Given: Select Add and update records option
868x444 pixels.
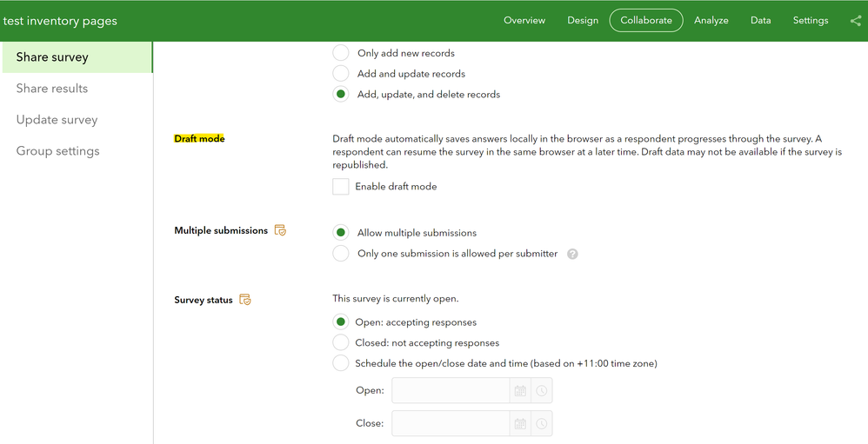Looking at the screenshot, I should pyautogui.click(x=341, y=74).
